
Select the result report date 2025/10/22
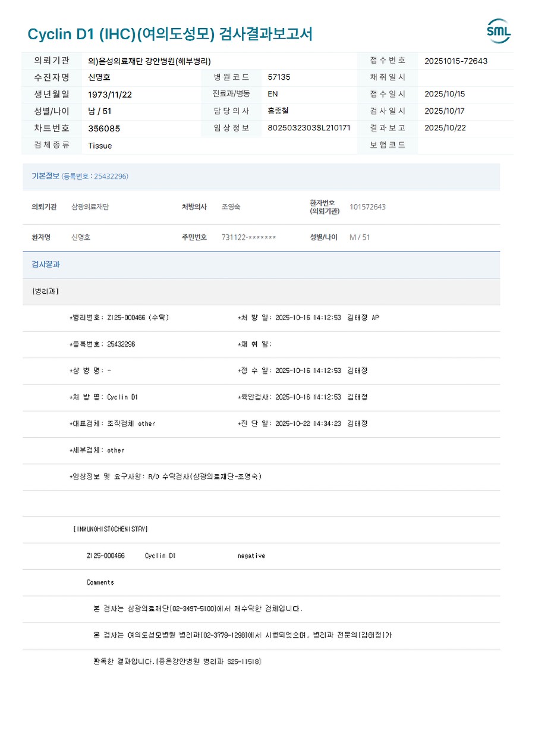[x=445, y=128]
